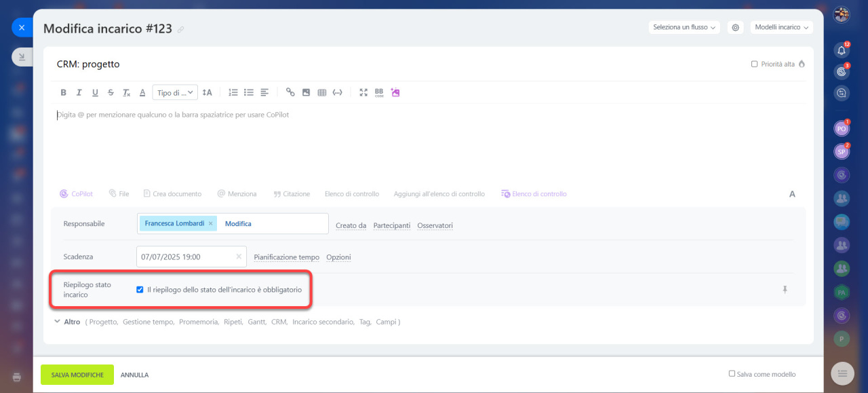Open 'Modelli incarico' dropdown
The width and height of the screenshot is (868, 393).
click(x=781, y=27)
